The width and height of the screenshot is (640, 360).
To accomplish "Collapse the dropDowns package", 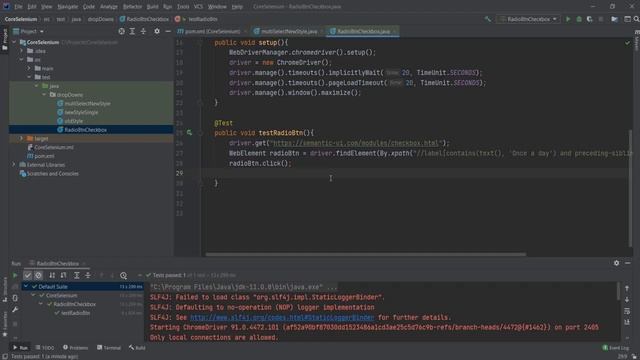I will [44, 95].
